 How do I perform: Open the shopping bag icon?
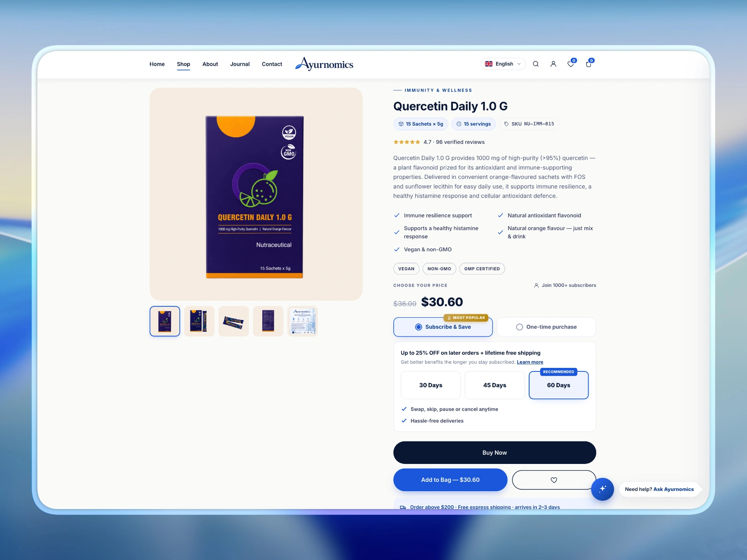pos(588,64)
